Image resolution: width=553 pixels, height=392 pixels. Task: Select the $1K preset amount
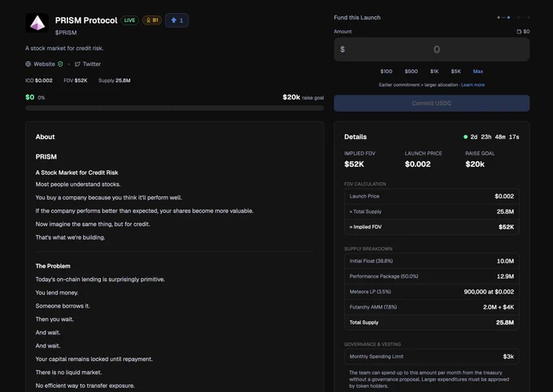coord(434,72)
